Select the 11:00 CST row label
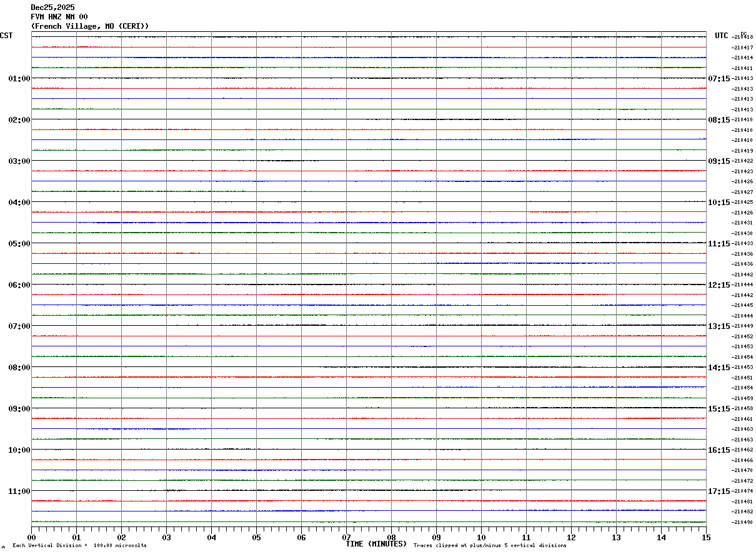The image size is (756, 554). [x=19, y=491]
